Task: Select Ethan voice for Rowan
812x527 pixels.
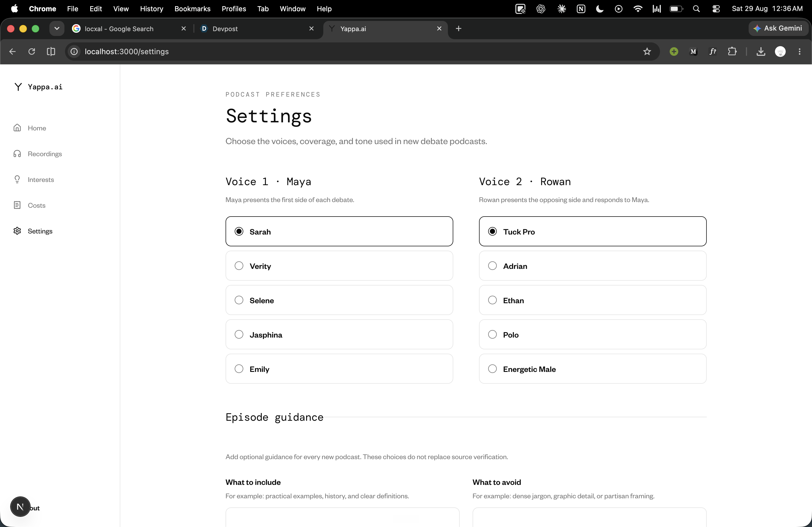Action: (593, 300)
